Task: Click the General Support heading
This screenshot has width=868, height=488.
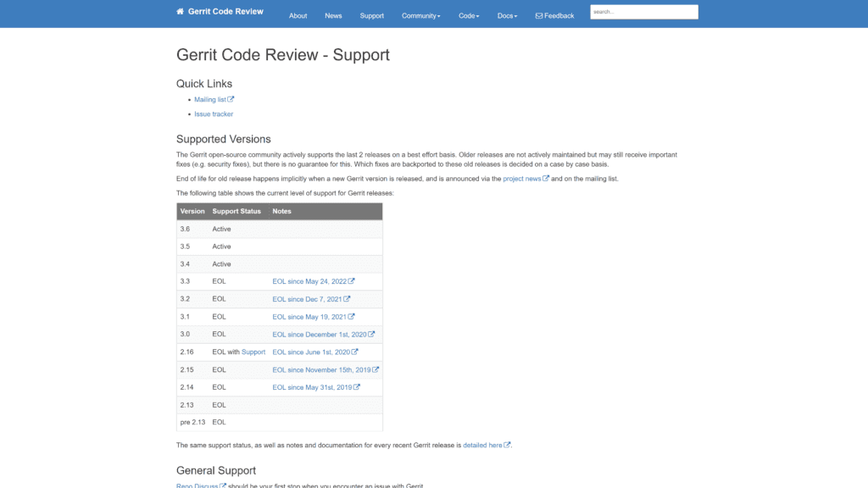Action: click(216, 471)
